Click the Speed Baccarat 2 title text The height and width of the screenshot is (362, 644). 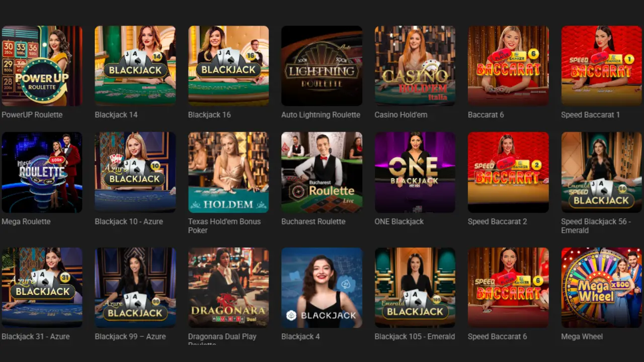click(x=497, y=221)
